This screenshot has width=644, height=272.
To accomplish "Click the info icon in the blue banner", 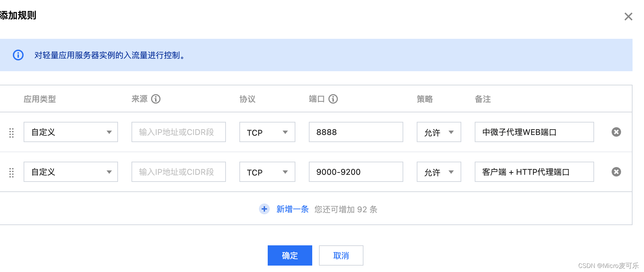I will coord(18,55).
